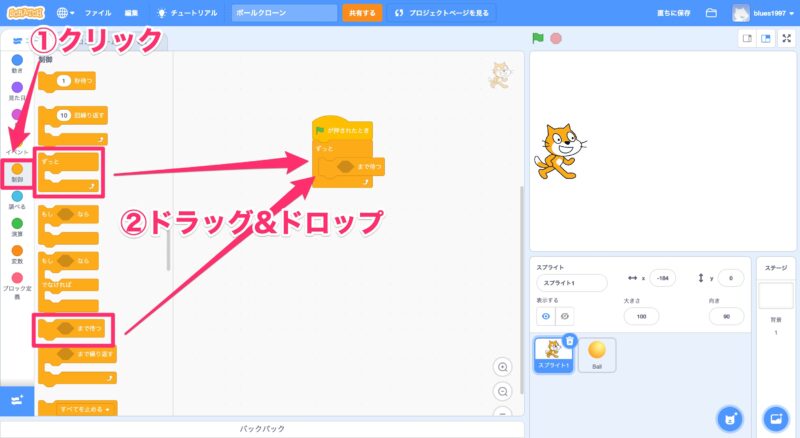
Task: Click the choose a backdrop button
Action: pos(775,417)
